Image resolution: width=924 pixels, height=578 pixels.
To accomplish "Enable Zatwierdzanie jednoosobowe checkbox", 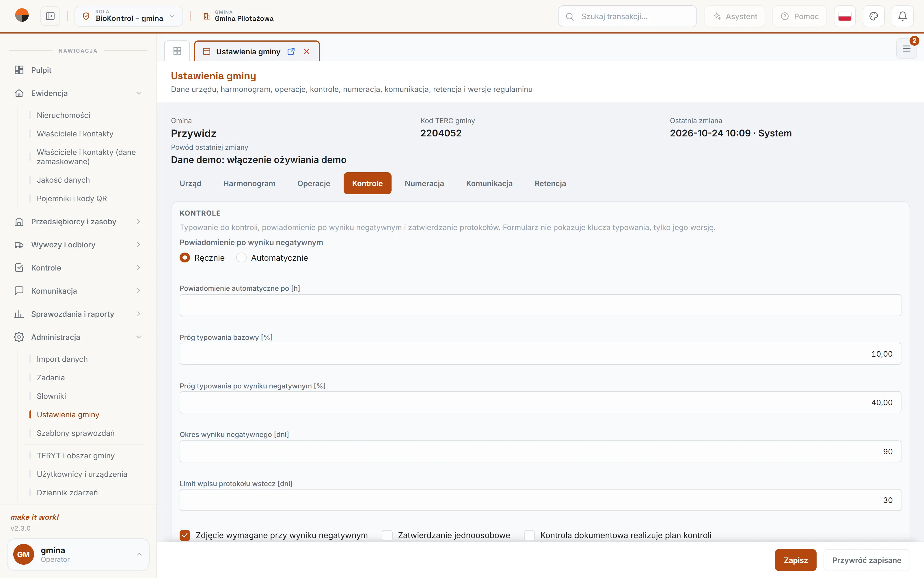I will pyautogui.click(x=387, y=535).
